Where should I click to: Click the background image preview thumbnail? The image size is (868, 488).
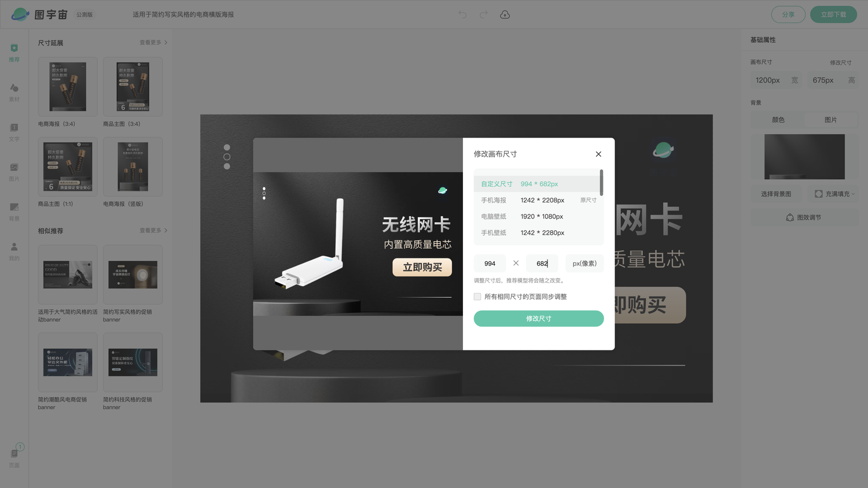click(x=804, y=157)
